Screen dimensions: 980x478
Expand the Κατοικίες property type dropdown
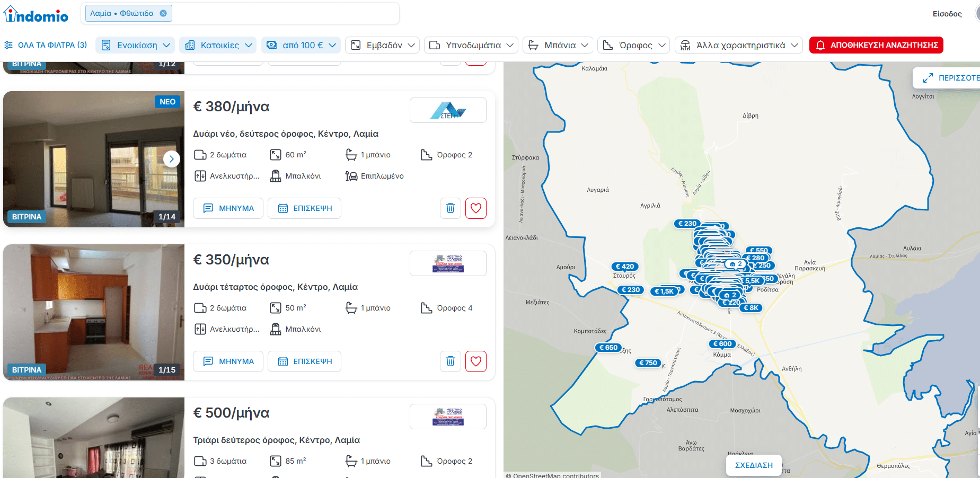tap(218, 45)
